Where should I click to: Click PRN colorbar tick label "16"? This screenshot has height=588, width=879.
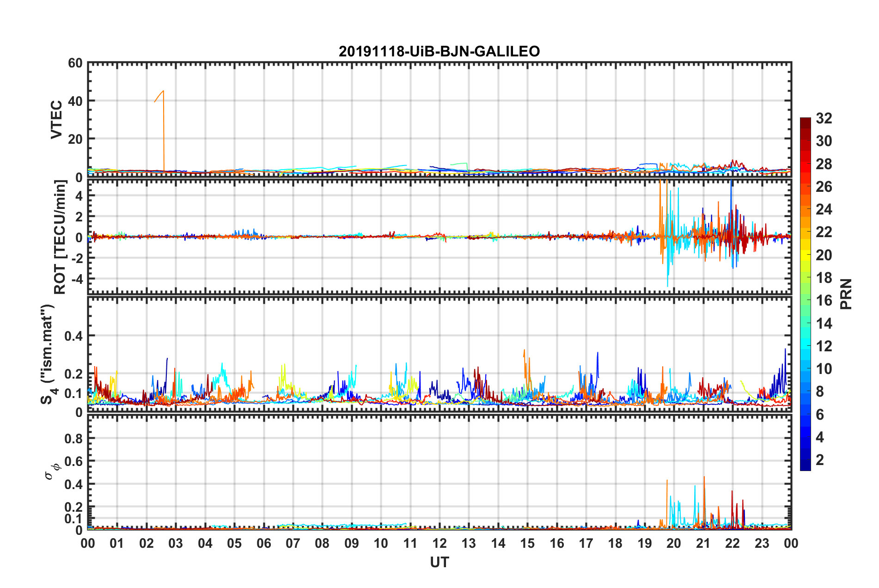click(824, 300)
